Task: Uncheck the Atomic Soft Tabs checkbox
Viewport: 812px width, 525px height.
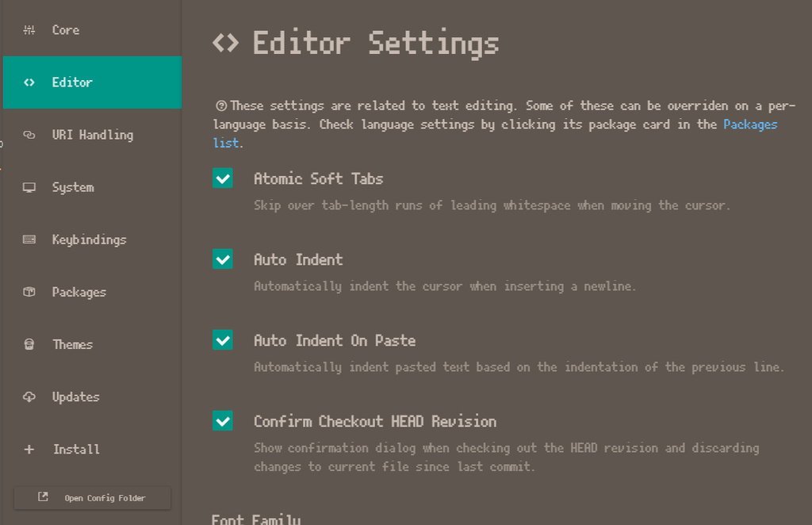Action: [223, 178]
